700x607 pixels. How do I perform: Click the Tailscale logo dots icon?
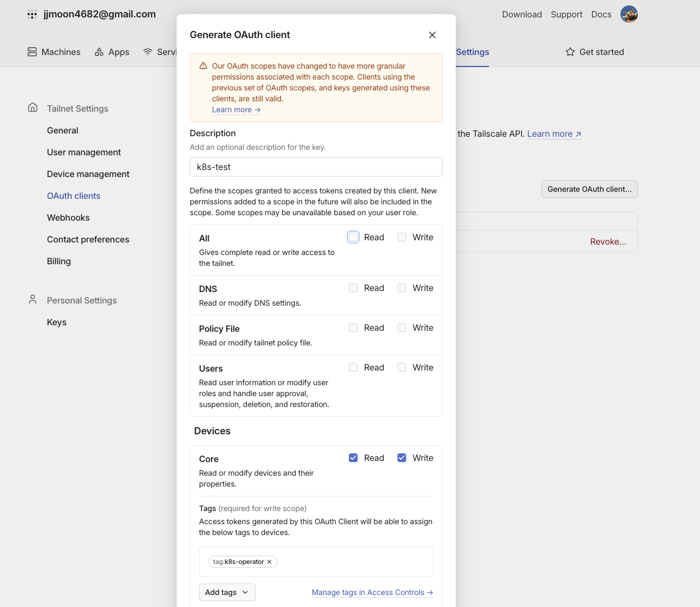coord(32,15)
